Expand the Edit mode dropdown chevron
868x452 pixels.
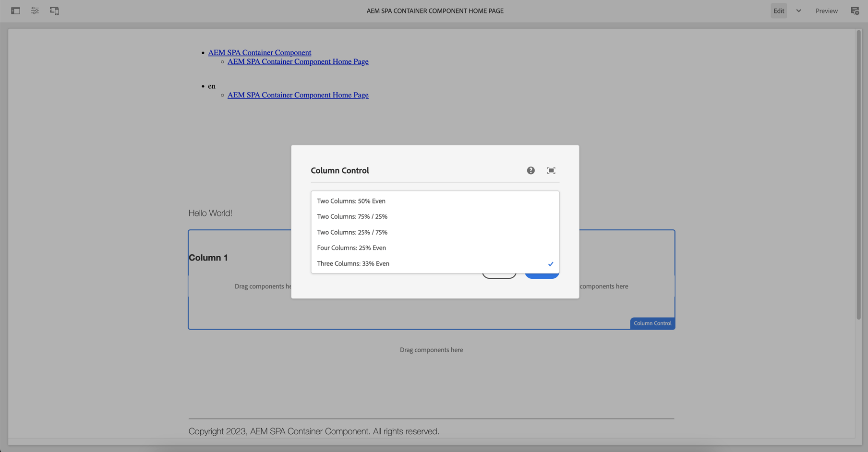(798, 10)
